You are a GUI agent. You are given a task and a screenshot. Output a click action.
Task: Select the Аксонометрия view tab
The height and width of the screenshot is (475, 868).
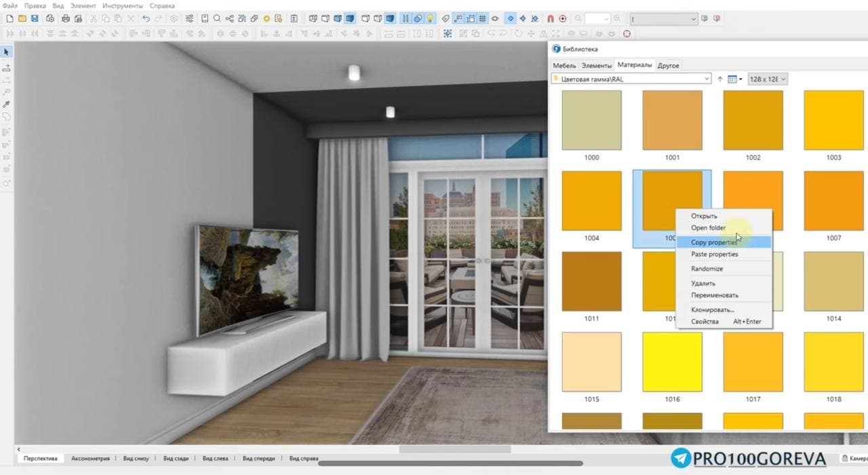90,459
